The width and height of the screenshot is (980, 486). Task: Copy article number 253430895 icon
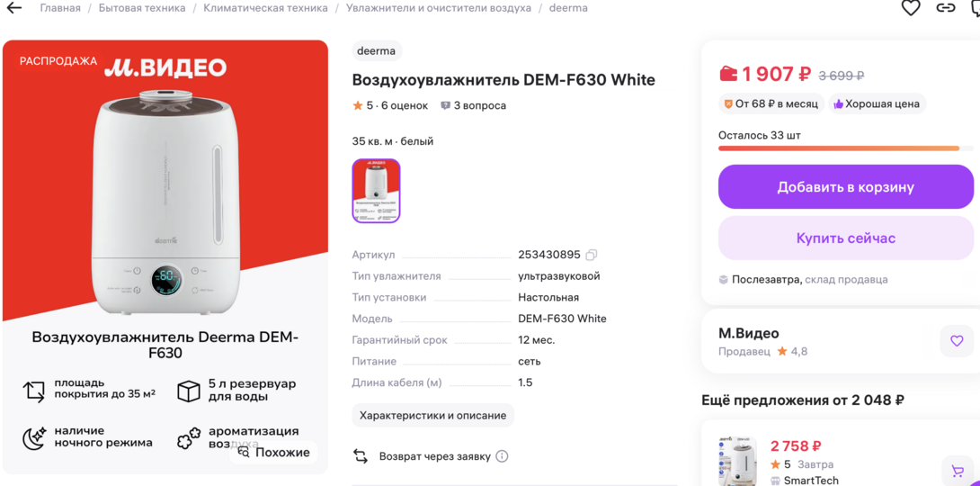tap(591, 255)
